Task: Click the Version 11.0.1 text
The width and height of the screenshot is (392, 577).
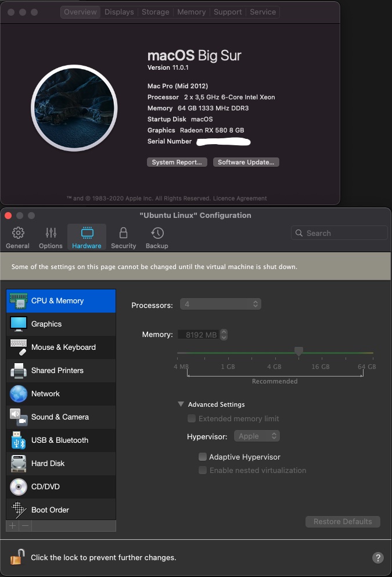Action: [x=168, y=68]
